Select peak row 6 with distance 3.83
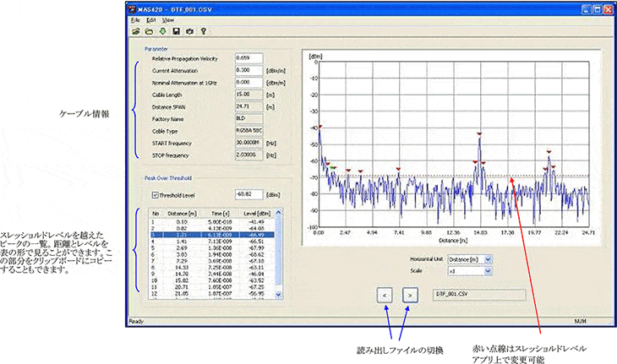The image size is (617, 364). tap(211, 255)
